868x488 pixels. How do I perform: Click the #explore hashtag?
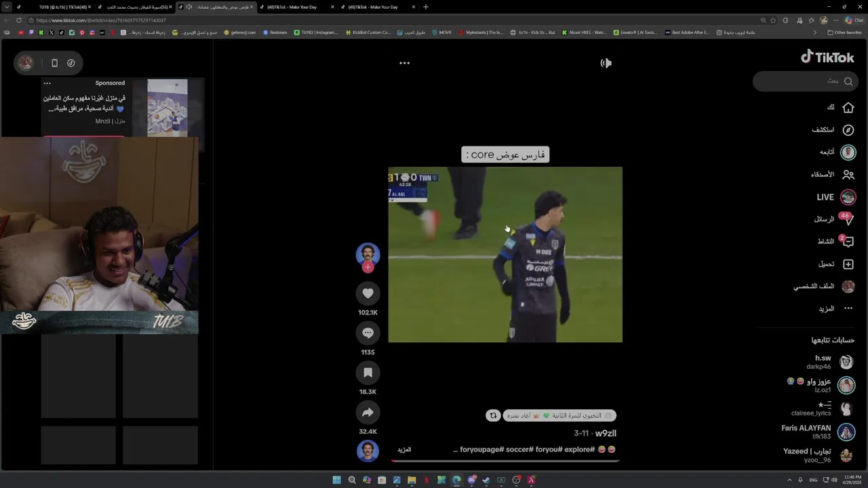point(578,449)
